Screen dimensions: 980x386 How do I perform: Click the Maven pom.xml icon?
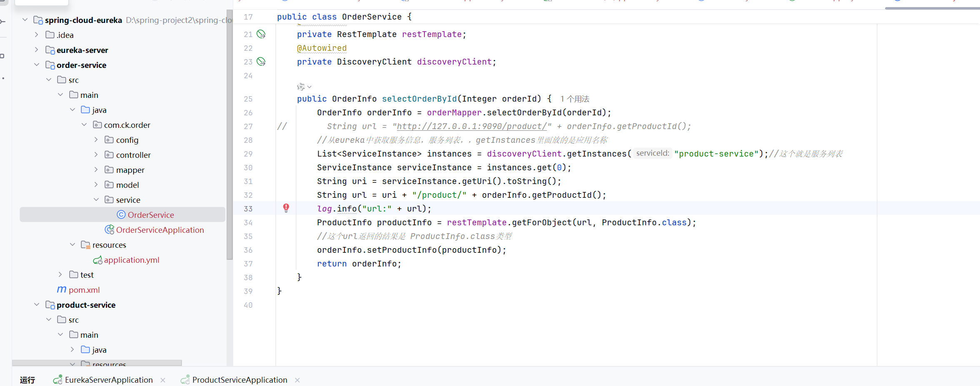coord(62,289)
